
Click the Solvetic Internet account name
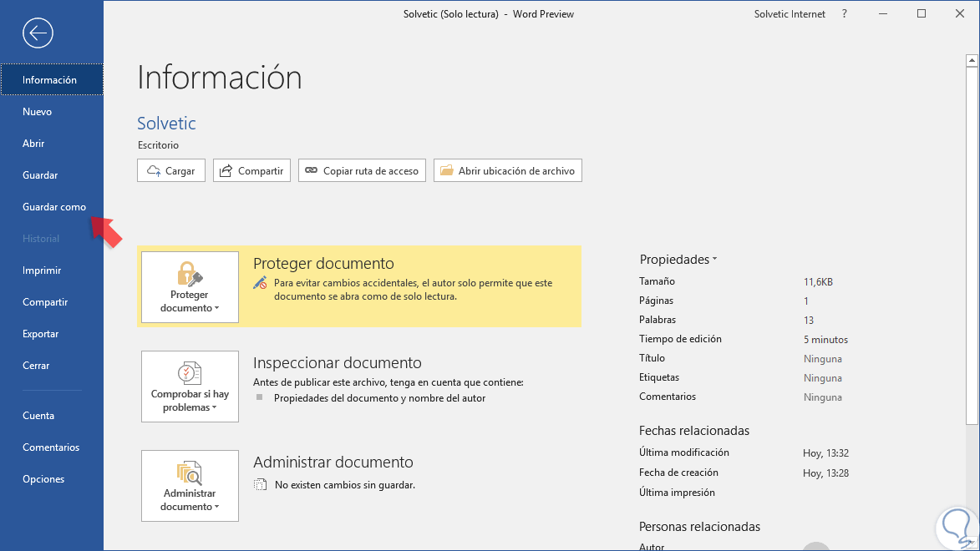point(790,13)
